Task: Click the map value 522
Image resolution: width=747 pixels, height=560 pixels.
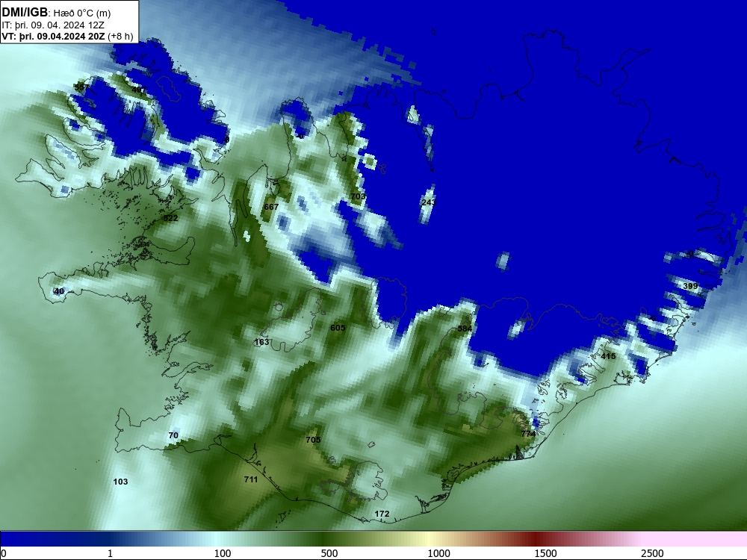Action: (x=170, y=218)
